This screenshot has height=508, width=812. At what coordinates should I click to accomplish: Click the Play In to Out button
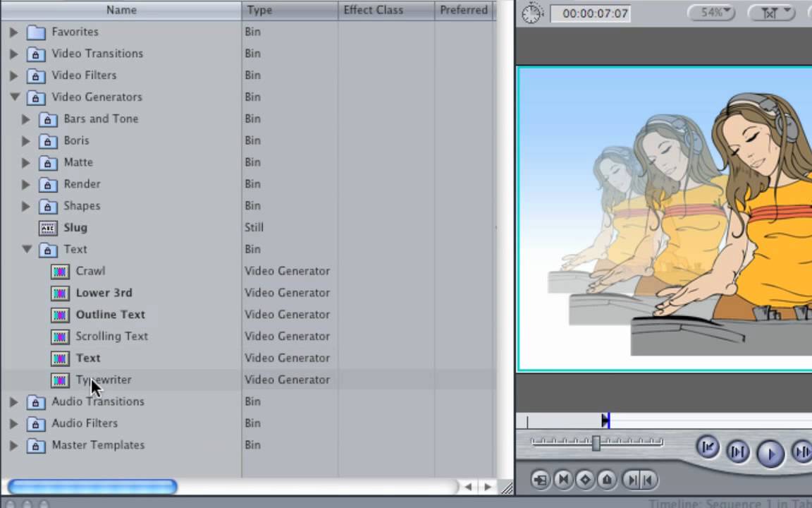click(x=737, y=452)
